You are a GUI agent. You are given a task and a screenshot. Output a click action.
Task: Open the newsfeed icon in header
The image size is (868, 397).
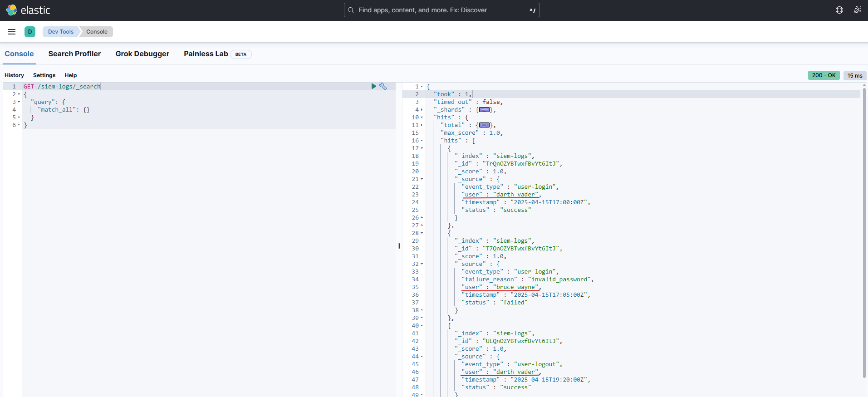pyautogui.click(x=857, y=10)
